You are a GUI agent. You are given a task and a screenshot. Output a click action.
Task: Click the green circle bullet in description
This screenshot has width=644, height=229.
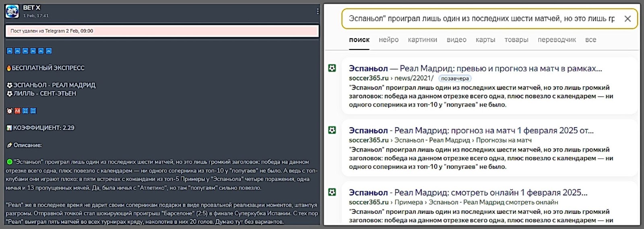pyautogui.click(x=10, y=162)
